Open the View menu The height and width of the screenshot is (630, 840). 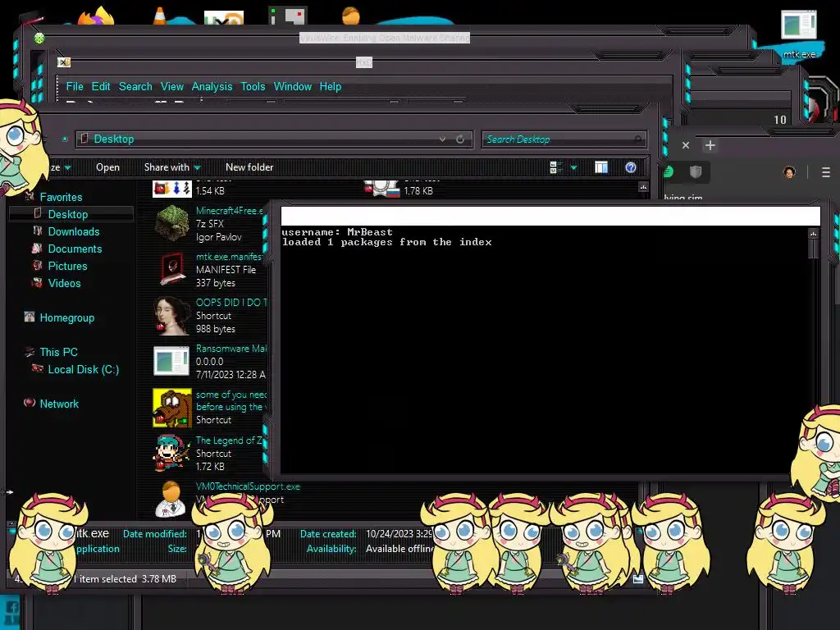[172, 86]
